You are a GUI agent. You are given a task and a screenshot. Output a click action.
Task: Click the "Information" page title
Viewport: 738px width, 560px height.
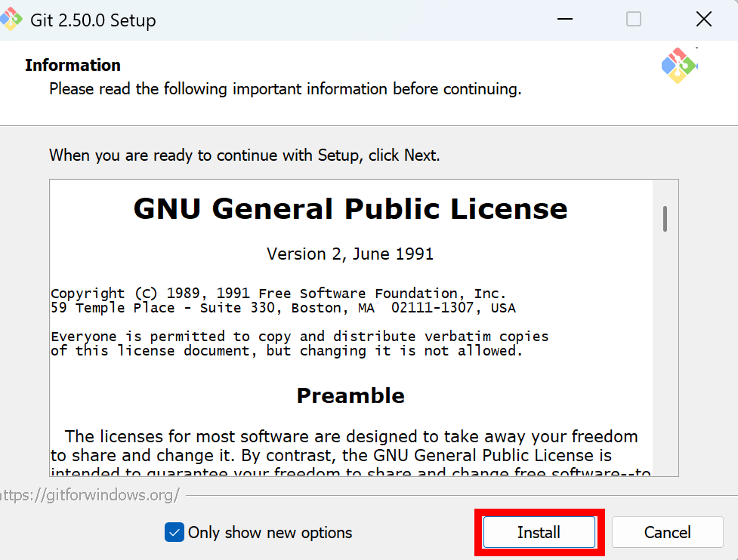click(x=73, y=66)
